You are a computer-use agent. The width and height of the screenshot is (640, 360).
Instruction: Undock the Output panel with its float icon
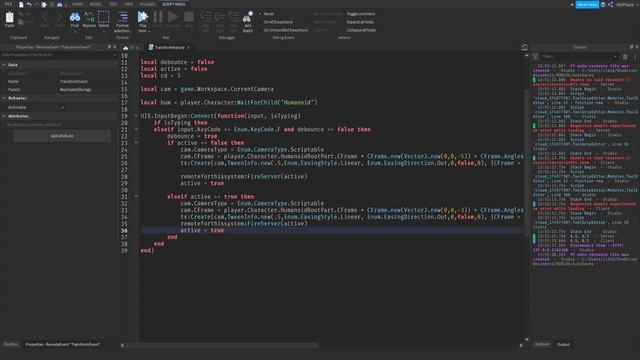coord(631,47)
